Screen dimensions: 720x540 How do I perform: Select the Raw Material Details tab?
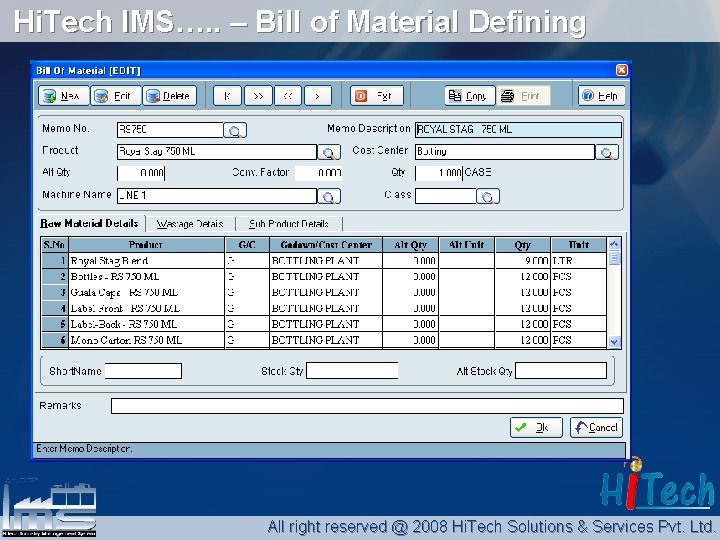coord(90,224)
